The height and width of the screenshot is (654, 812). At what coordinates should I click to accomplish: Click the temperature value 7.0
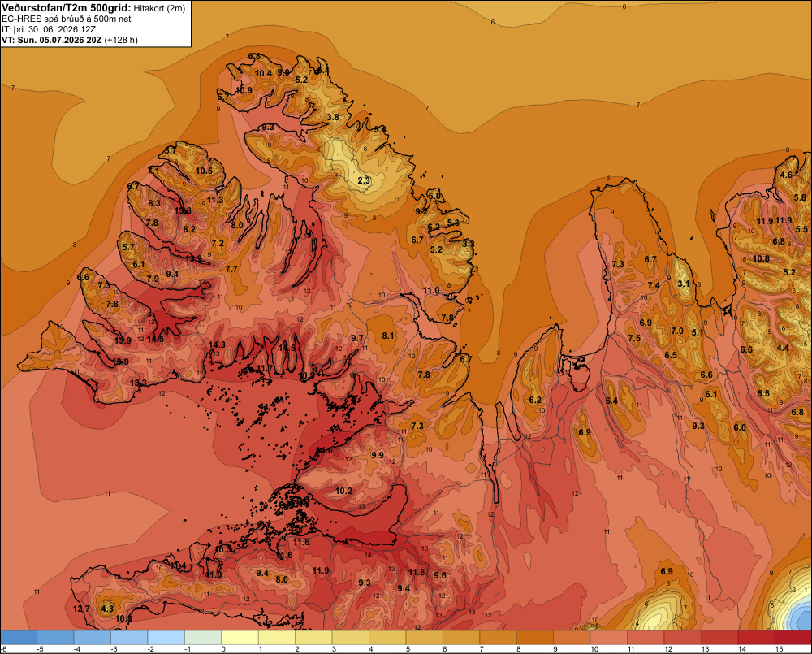pyautogui.click(x=677, y=331)
